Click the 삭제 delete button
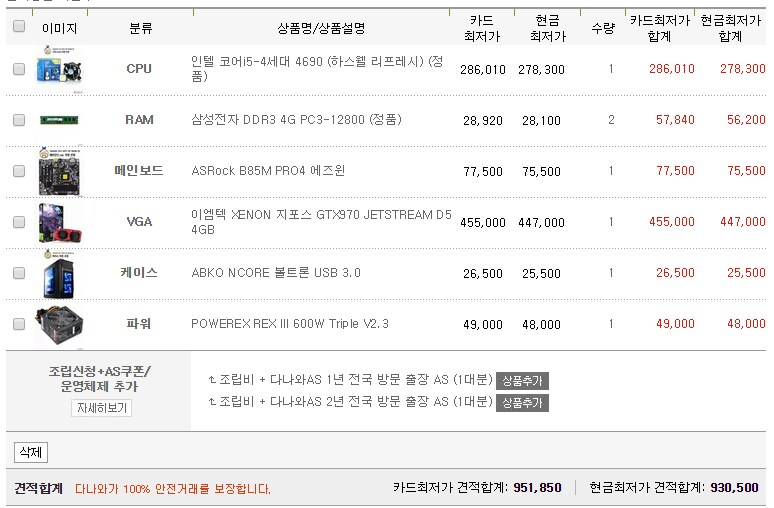774x508 pixels. [x=30, y=453]
